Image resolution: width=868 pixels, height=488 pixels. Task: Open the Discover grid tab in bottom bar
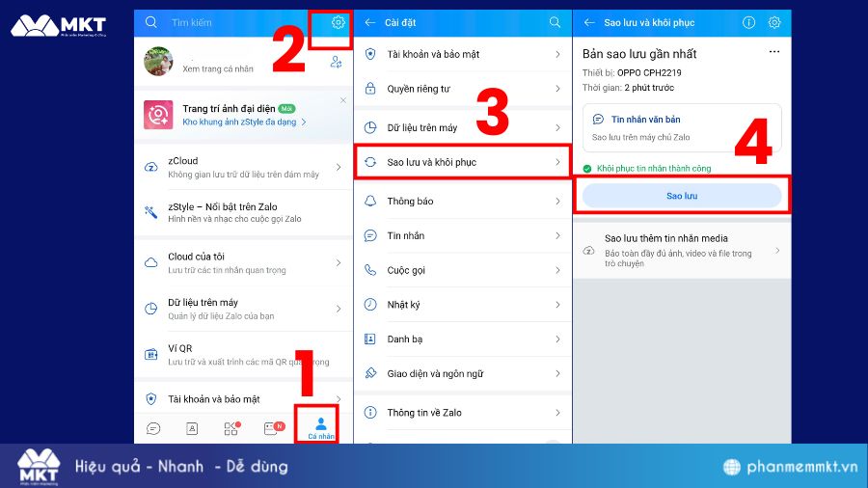pos(231,428)
